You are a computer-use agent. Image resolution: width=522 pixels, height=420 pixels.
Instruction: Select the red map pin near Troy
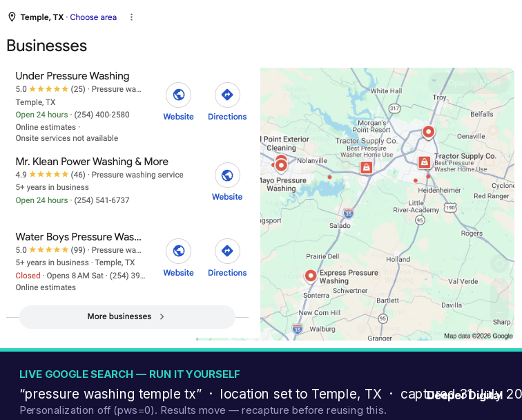[429, 132]
